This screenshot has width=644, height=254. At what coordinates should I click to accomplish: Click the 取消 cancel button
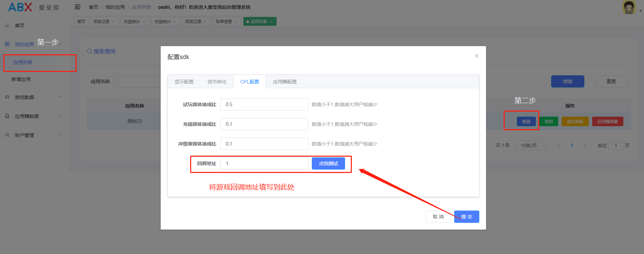point(438,217)
